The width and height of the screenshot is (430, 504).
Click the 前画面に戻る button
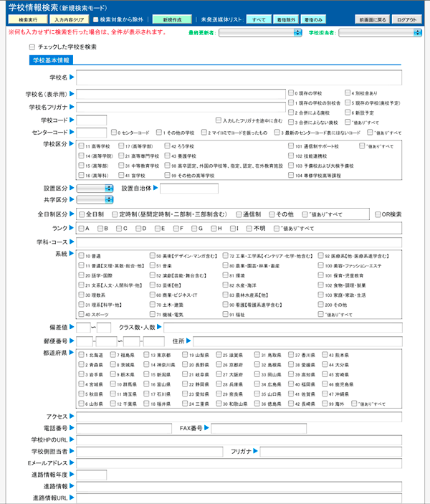(373, 19)
